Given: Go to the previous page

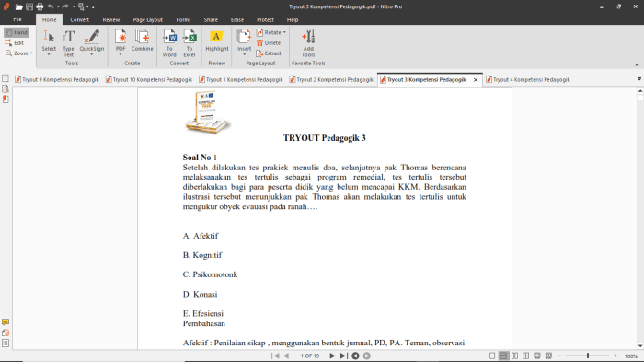Looking at the screenshot, I should 286,356.
